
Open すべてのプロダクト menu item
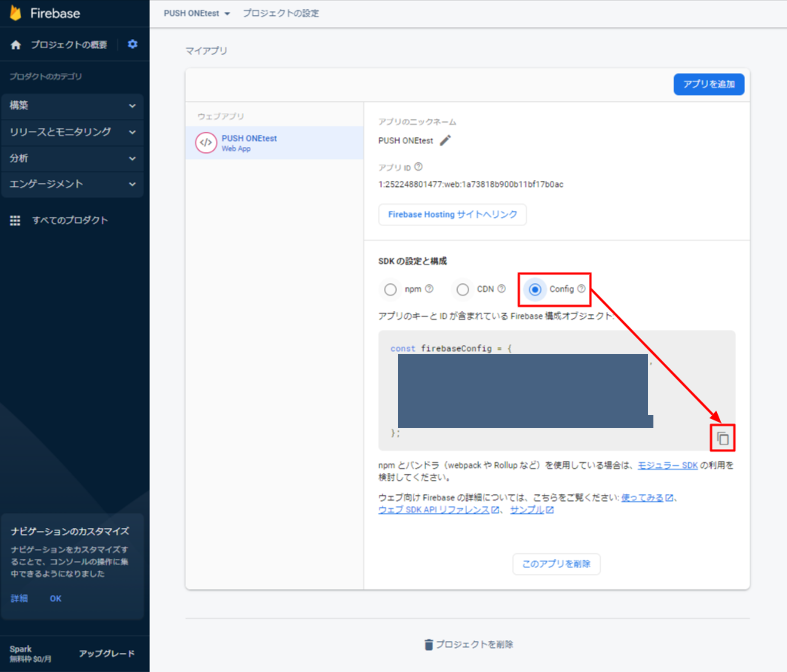click(x=70, y=220)
